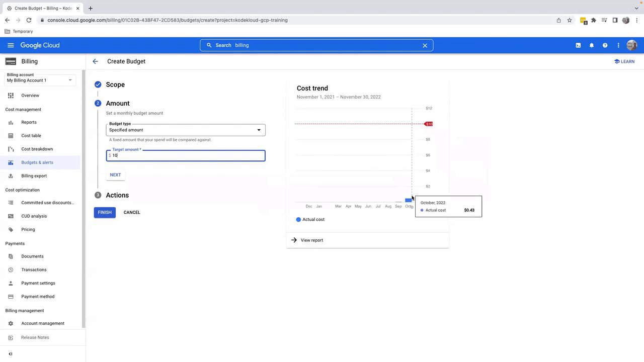Open Billing export in the sidebar
Image resolution: width=644 pixels, height=362 pixels.
pos(34,176)
